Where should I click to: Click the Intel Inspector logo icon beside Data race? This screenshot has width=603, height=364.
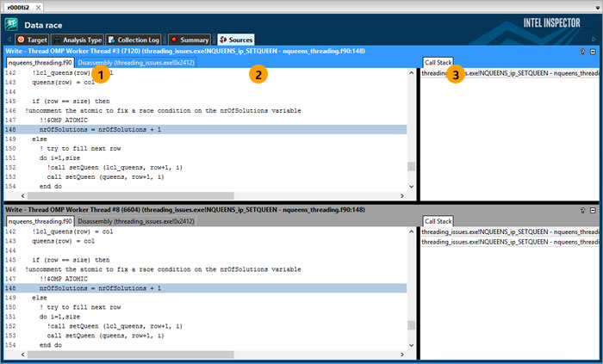pos(11,25)
